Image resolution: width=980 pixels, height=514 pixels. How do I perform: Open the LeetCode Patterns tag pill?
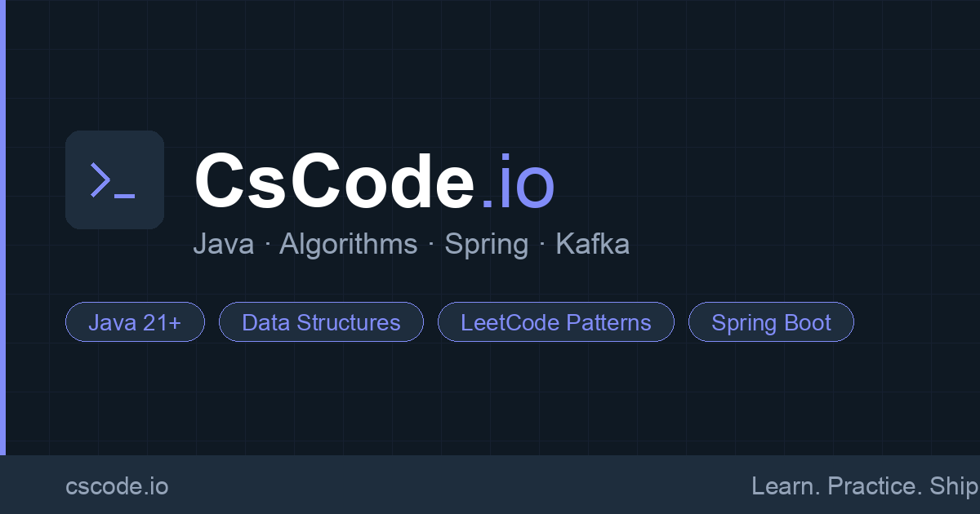point(555,322)
